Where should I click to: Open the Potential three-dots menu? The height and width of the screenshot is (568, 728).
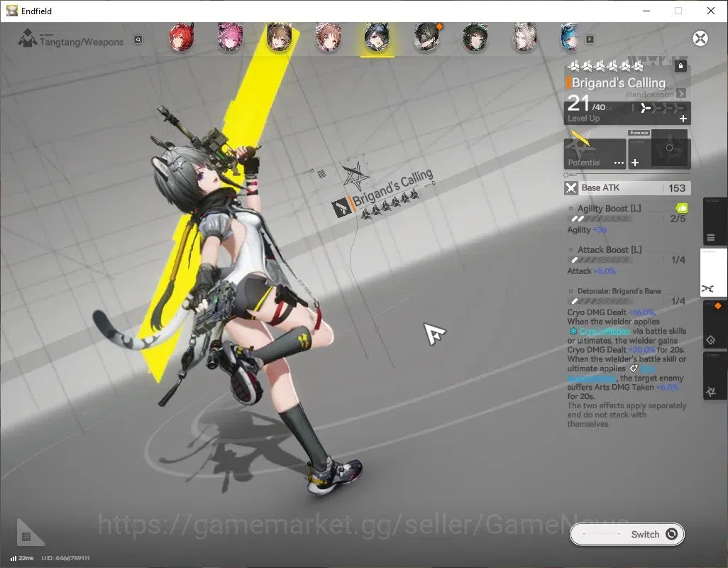click(x=619, y=163)
